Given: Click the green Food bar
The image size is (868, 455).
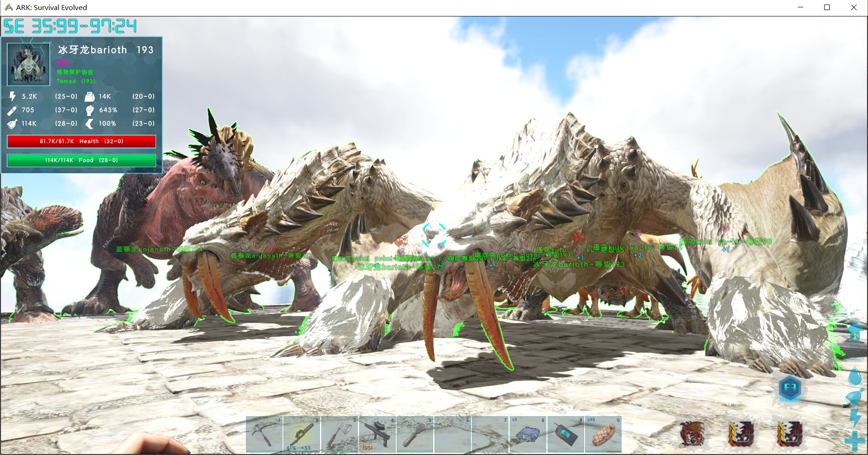Looking at the screenshot, I should point(81,160).
